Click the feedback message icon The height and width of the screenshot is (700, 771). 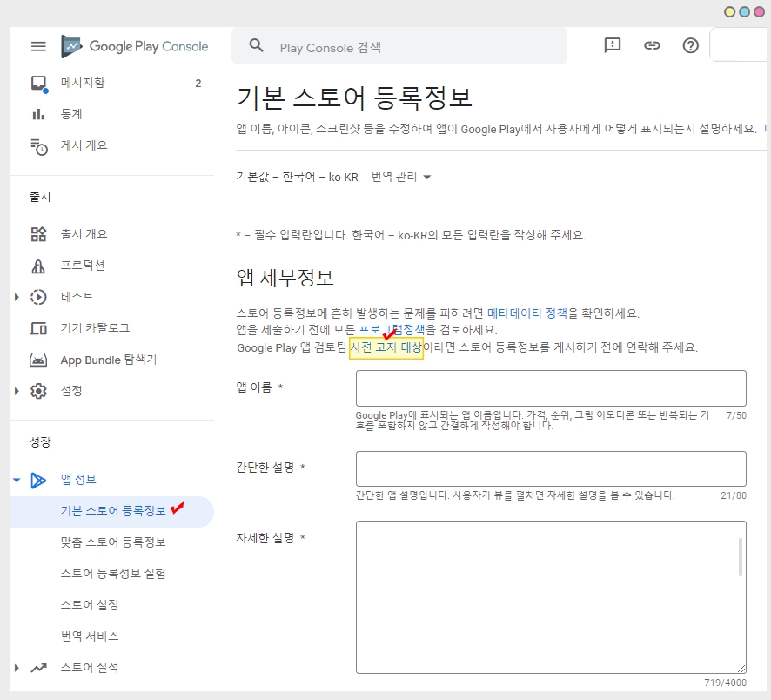pos(613,46)
